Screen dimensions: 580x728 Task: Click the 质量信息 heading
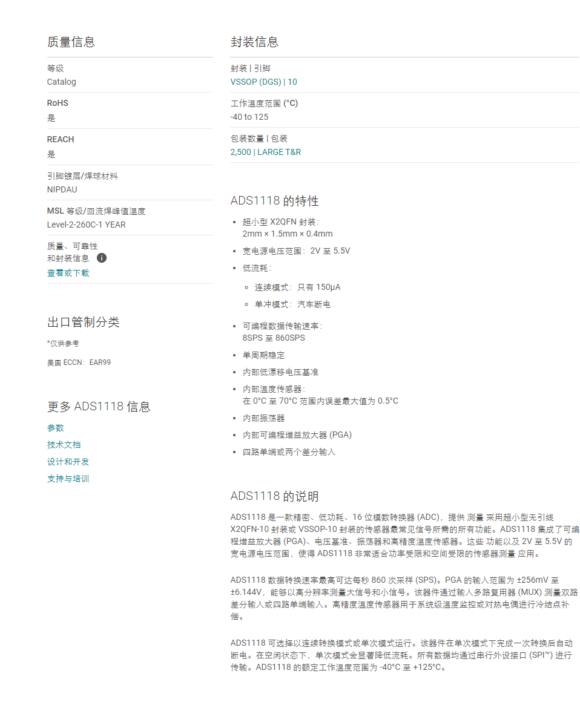point(71,42)
